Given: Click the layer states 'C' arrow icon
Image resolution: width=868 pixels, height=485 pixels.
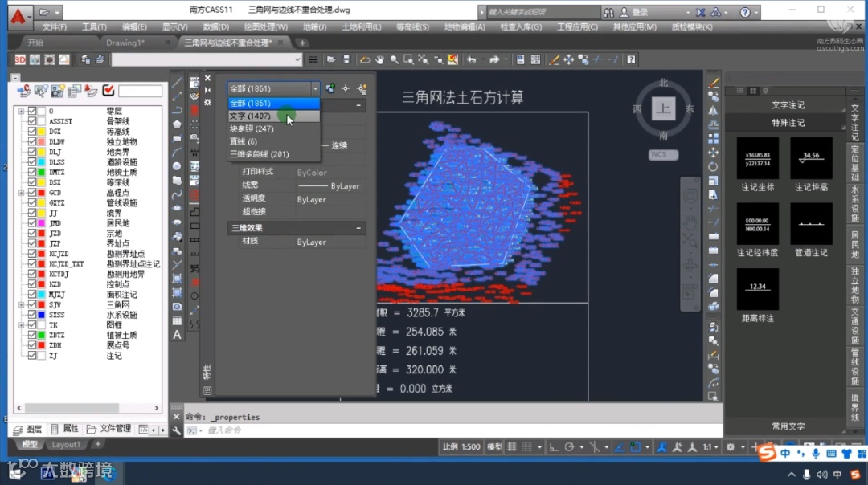Looking at the screenshot, I should pyautogui.click(x=23, y=91).
